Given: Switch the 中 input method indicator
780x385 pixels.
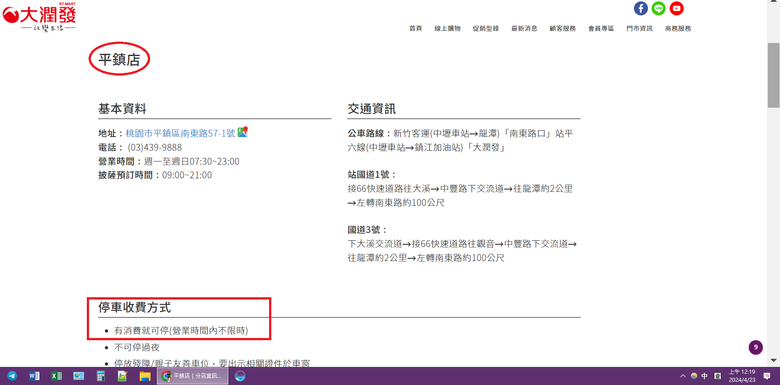Looking at the screenshot, I should coord(704,376).
